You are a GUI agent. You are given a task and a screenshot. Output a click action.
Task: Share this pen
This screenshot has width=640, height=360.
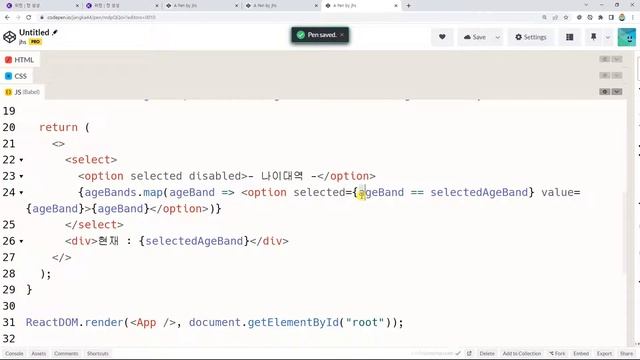627,353
